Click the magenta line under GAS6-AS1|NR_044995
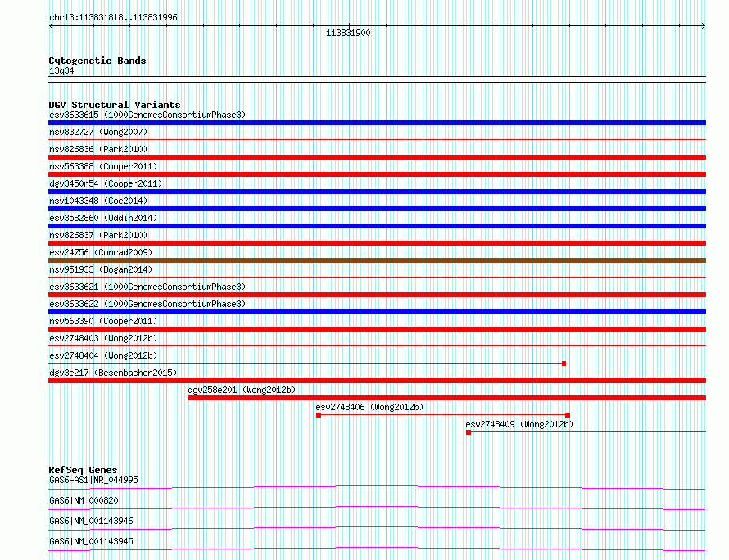729x560 pixels. [377, 487]
